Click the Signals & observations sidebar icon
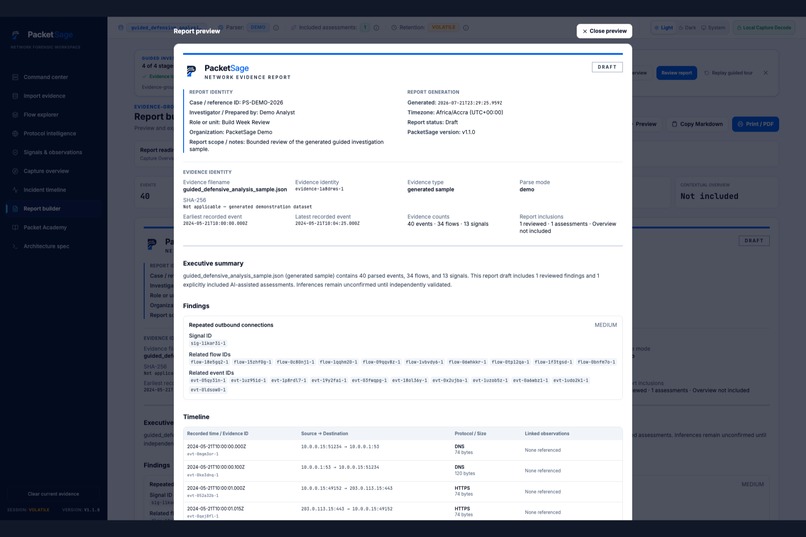Image resolution: width=806 pixels, height=537 pixels. (x=15, y=152)
